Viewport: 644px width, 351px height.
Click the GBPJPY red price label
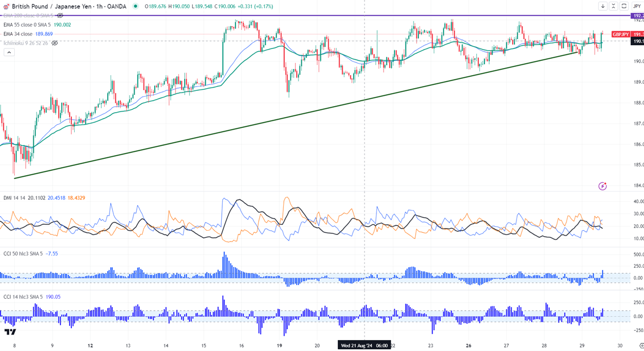coord(621,34)
